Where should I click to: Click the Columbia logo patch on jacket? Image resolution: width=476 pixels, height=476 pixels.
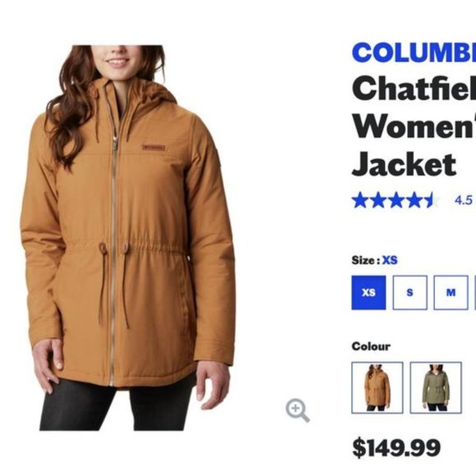pyautogui.click(x=153, y=148)
